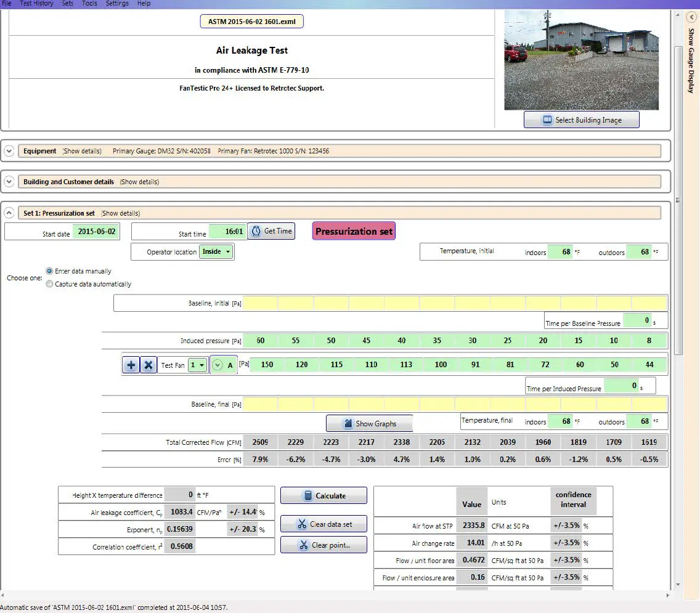Viewport: 700px width, 613px height.
Task: Click the Clear data set scissors icon
Action: 300,524
